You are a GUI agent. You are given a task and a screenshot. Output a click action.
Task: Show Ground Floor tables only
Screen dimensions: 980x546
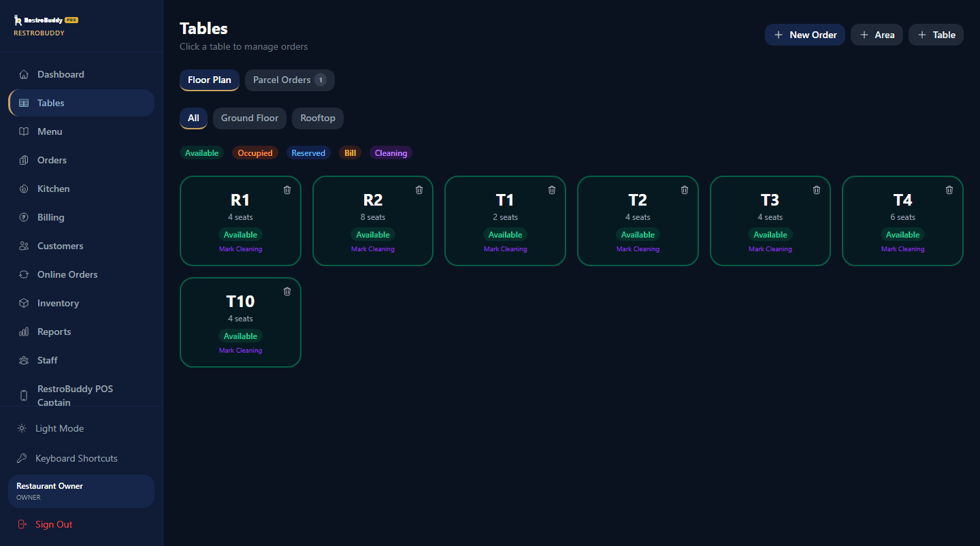coord(250,118)
